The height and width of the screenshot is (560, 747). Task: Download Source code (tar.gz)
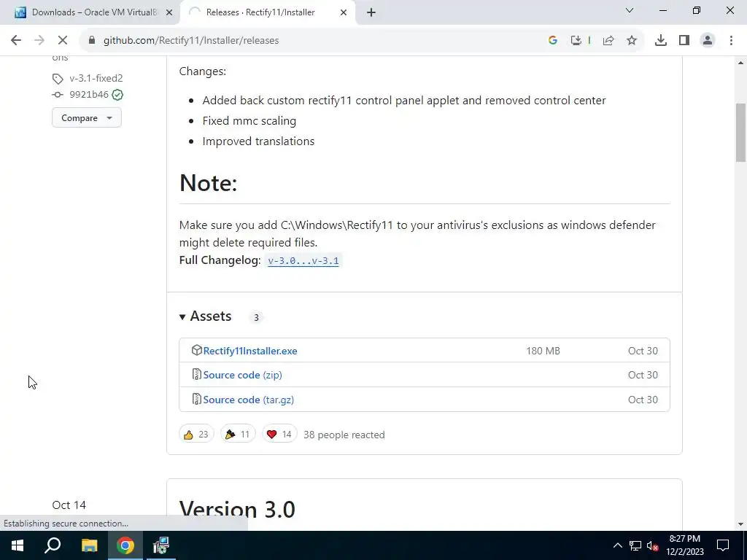(248, 400)
